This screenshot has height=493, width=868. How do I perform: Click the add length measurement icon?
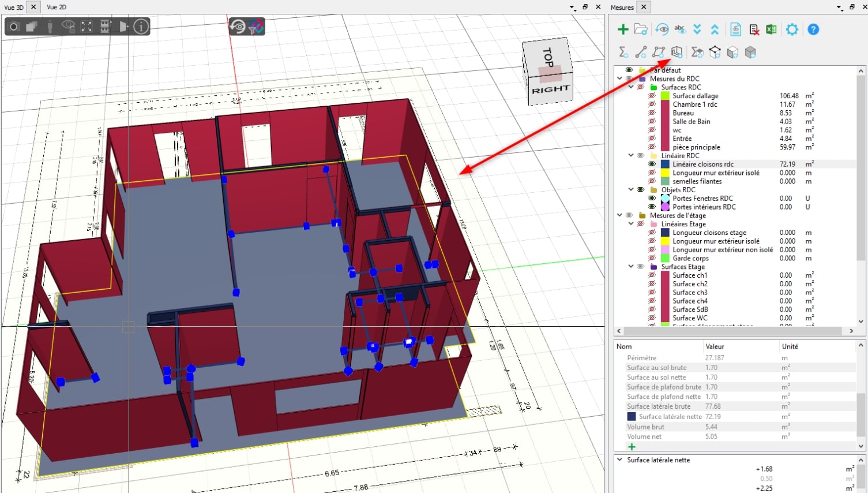(641, 53)
